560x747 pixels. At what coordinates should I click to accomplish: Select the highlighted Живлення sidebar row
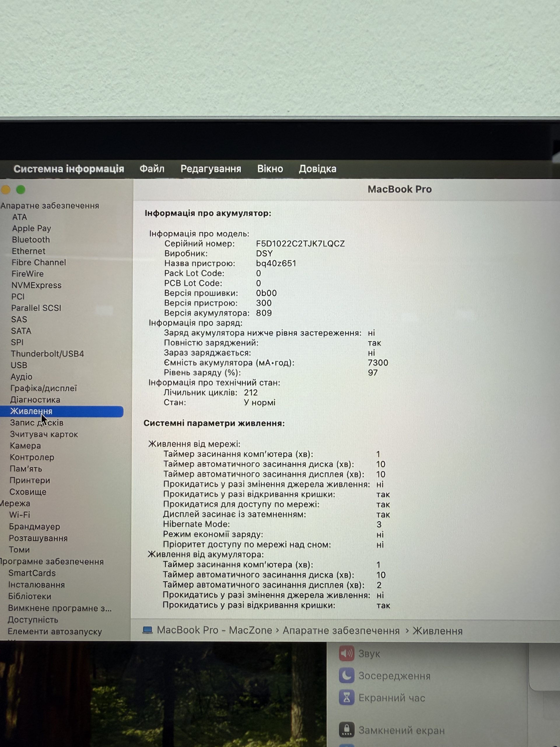[x=62, y=411]
